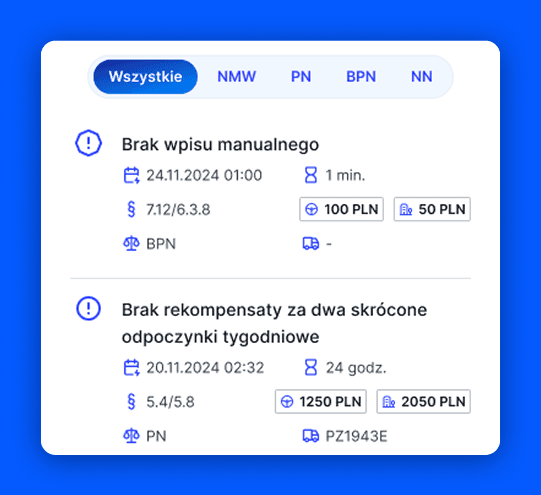541x495 pixels.
Task: Show BPN violations tab
Action: [361, 77]
